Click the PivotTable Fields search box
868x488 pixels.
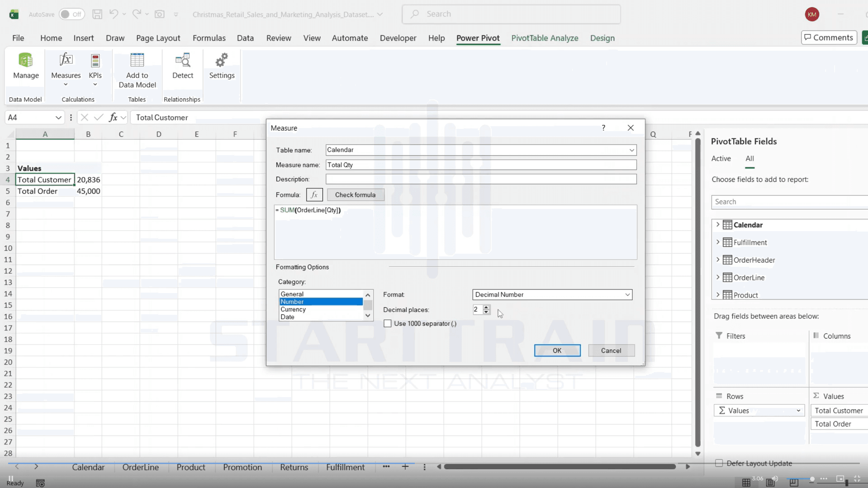789,202
